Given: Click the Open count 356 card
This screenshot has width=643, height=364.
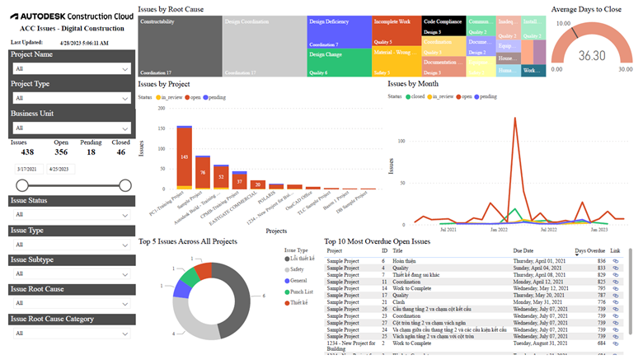Looking at the screenshot, I should point(61,147).
